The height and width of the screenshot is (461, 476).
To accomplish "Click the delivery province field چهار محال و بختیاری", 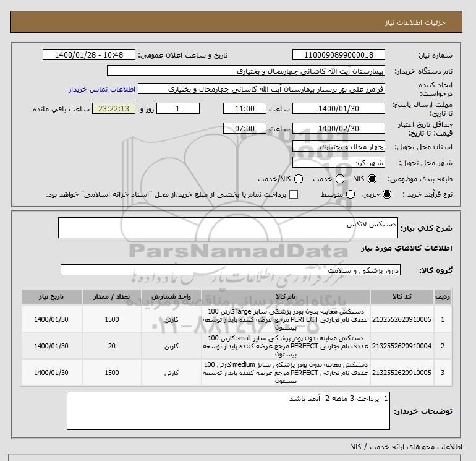I will 339,147.
